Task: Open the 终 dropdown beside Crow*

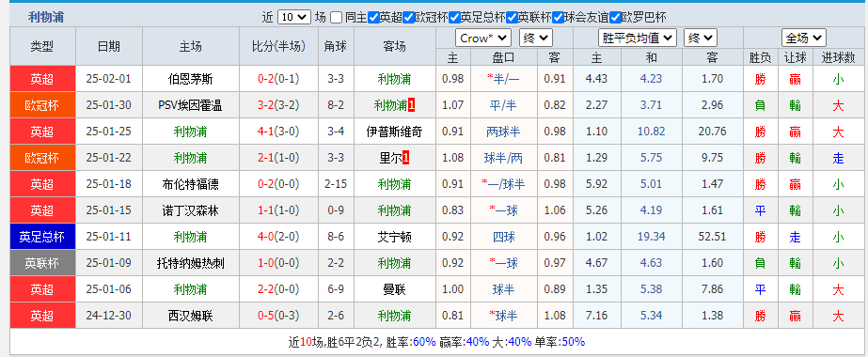Action: (536, 39)
